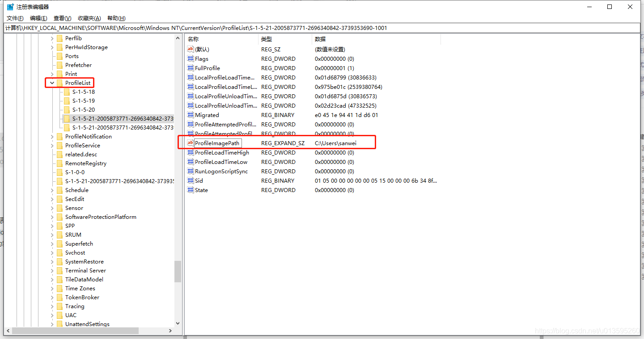Expand the PerHwIdStorage key
Viewport: 644px width, 339px height.
(52, 47)
